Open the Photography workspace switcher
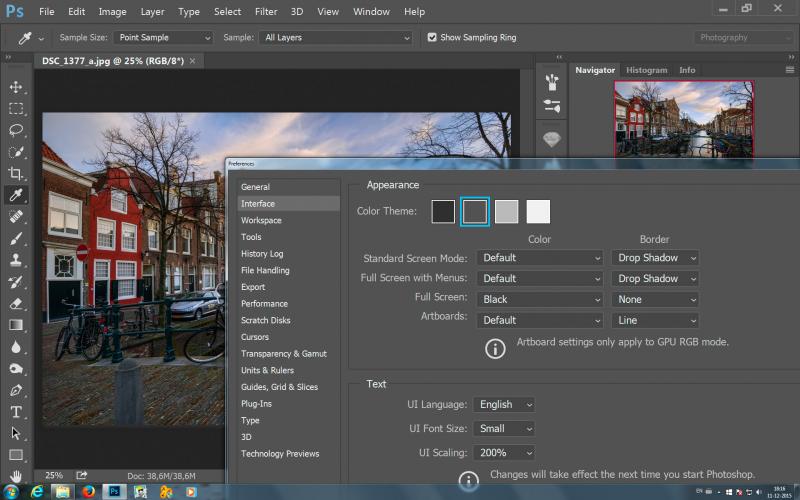 [x=744, y=38]
